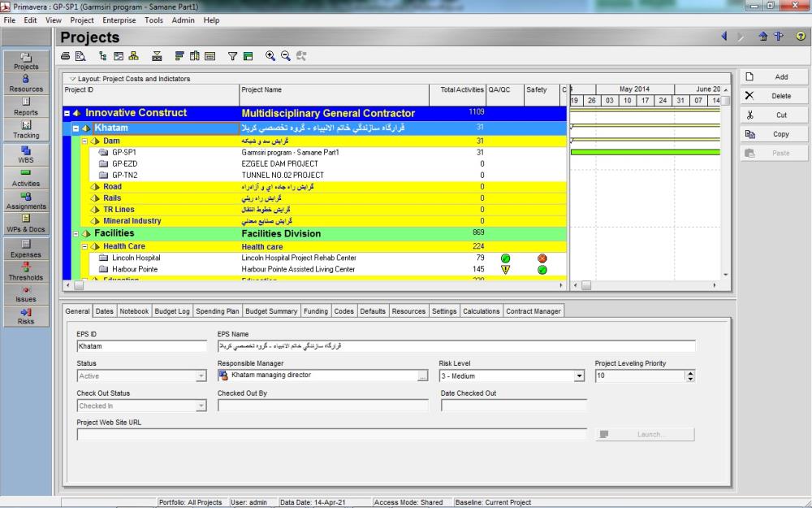Image resolution: width=812 pixels, height=508 pixels.
Task: Collapse the Health Care node
Action: click(84, 247)
